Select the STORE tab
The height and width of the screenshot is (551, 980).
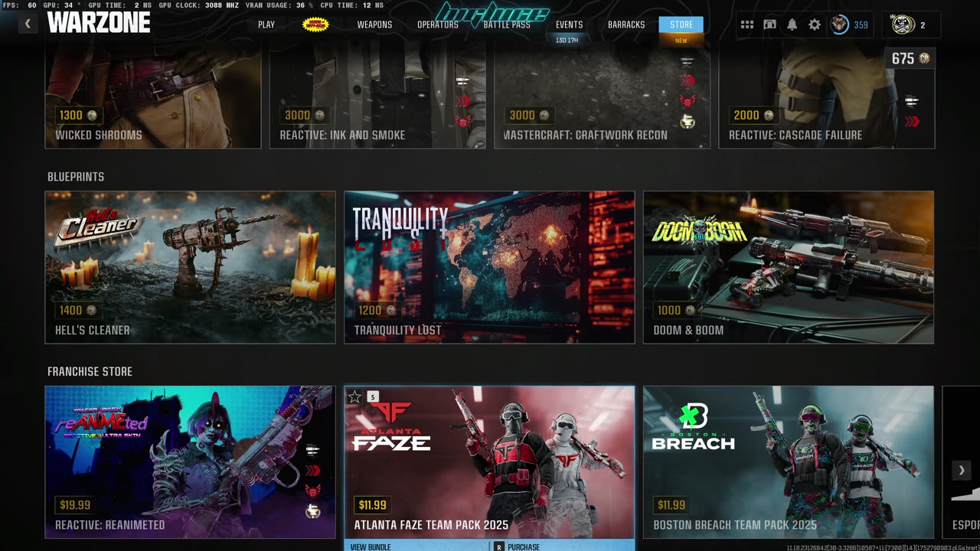(681, 24)
